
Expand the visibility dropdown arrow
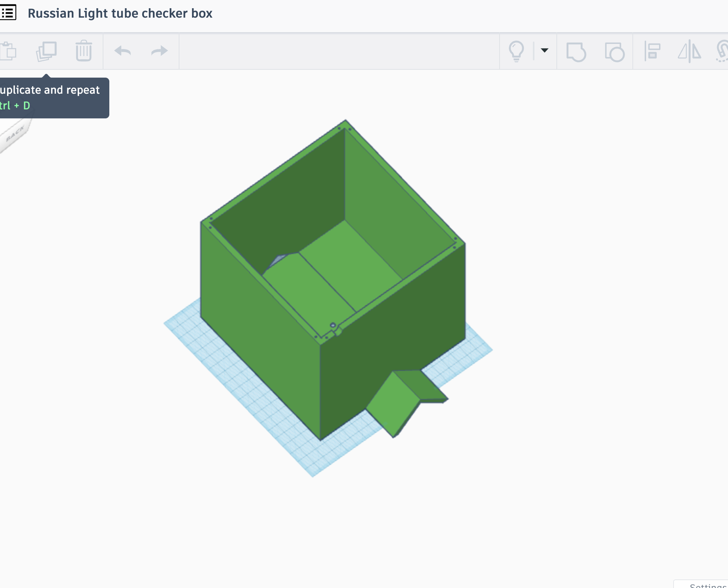(545, 50)
